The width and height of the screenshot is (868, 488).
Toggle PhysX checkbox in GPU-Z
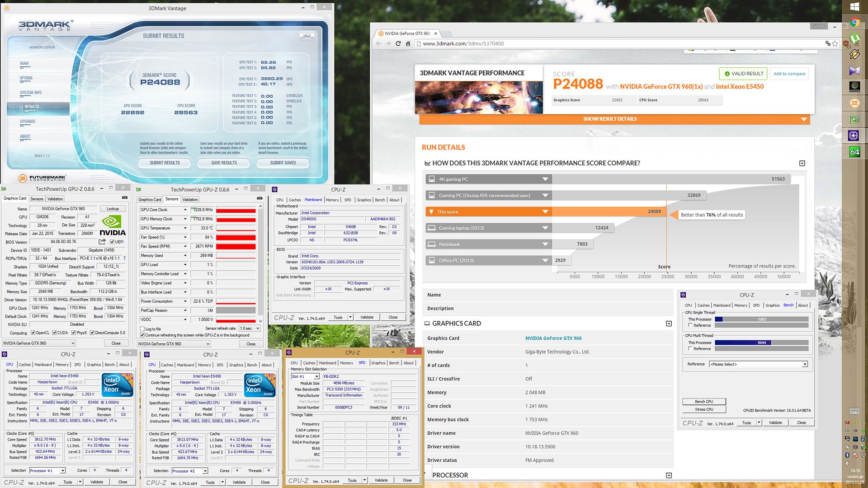click(x=74, y=333)
